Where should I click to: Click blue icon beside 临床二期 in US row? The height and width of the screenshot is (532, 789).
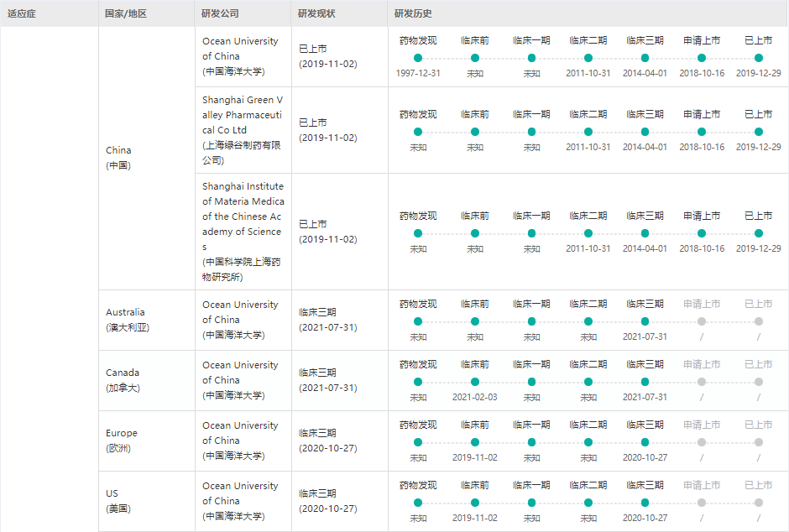pos(572,485)
